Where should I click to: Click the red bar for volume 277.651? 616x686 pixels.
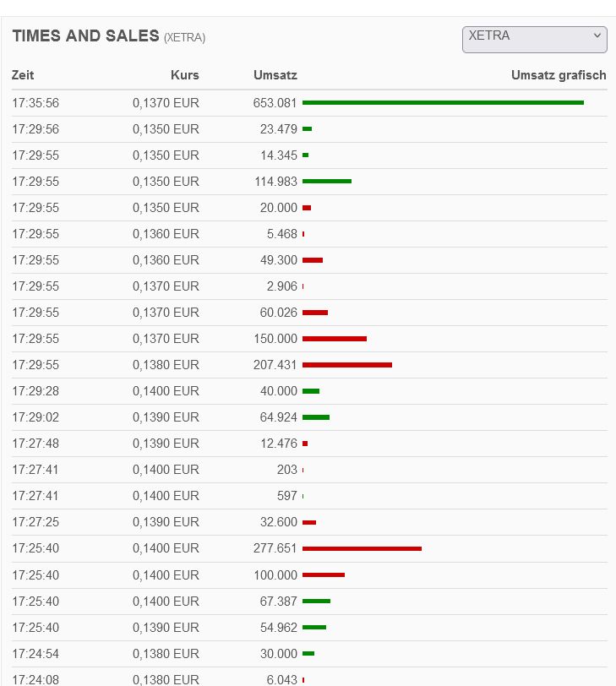coord(362,548)
